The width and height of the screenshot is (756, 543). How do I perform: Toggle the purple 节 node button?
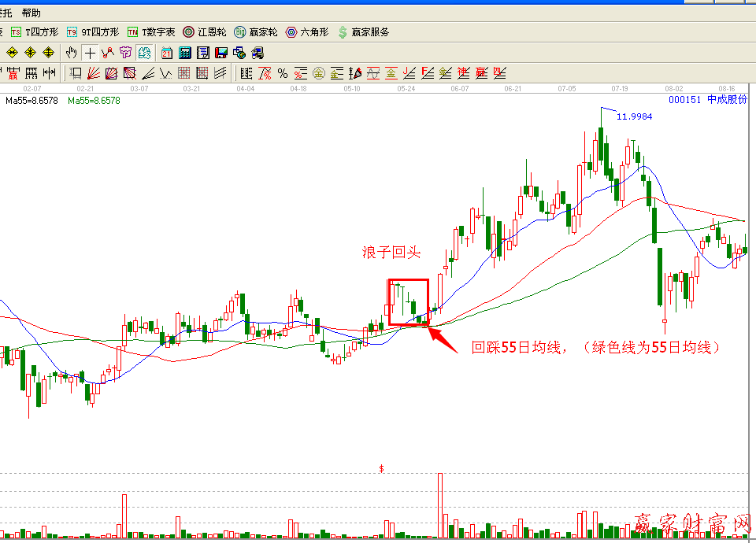click(x=125, y=53)
